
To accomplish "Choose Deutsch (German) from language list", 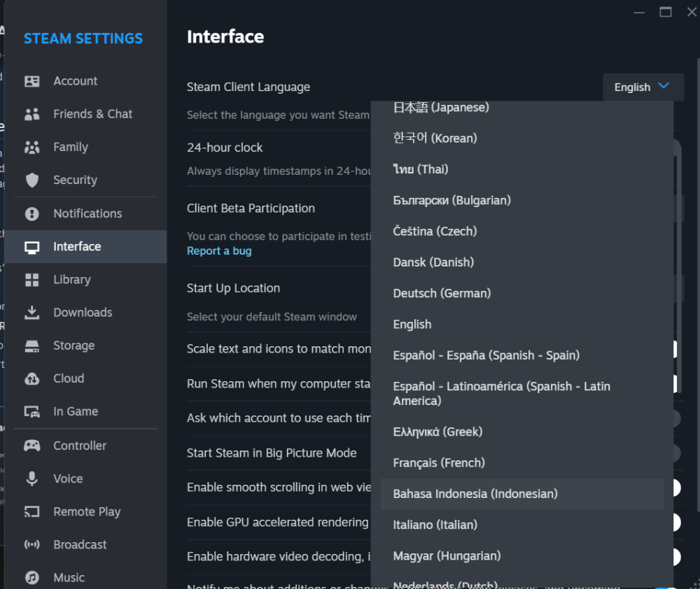I will click(x=442, y=293).
